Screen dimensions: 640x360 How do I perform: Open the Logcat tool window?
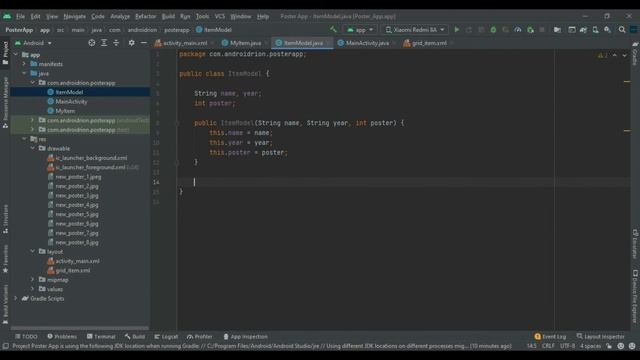tap(166, 337)
